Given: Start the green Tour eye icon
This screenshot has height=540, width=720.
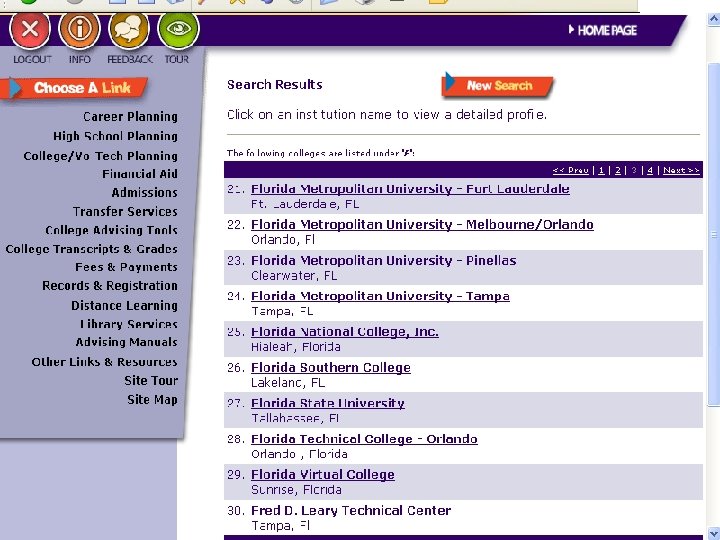Looking at the screenshot, I should click(178, 30).
